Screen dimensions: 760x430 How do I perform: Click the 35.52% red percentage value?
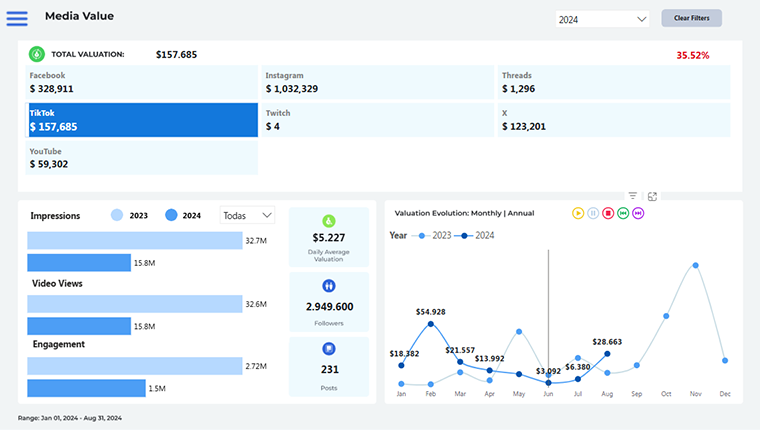[693, 55]
